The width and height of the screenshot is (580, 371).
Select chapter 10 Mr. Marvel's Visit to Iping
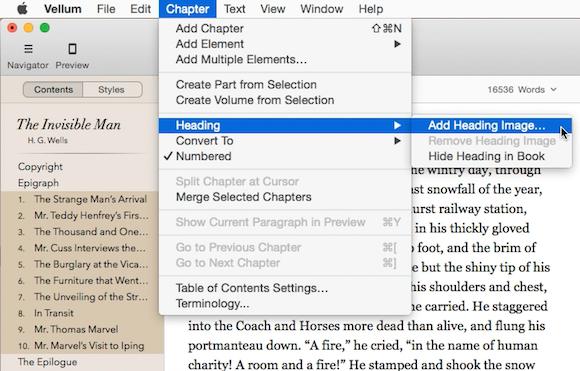pyautogui.click(x=82, y=346)
